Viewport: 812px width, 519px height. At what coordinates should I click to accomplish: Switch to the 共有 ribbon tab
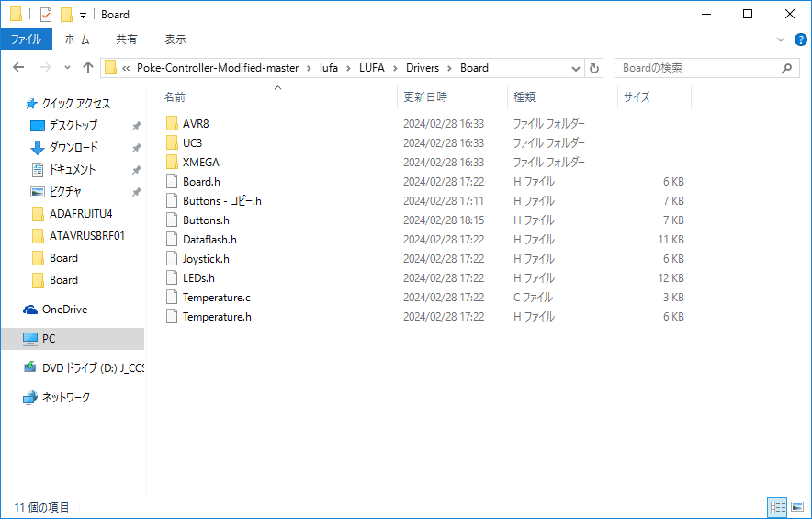127,39
